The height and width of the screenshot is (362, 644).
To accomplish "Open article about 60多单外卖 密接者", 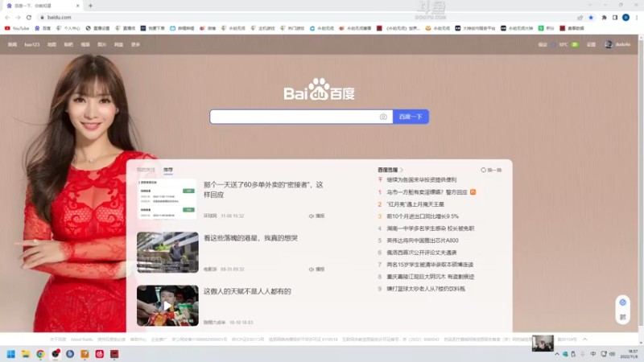I will 263,190.
